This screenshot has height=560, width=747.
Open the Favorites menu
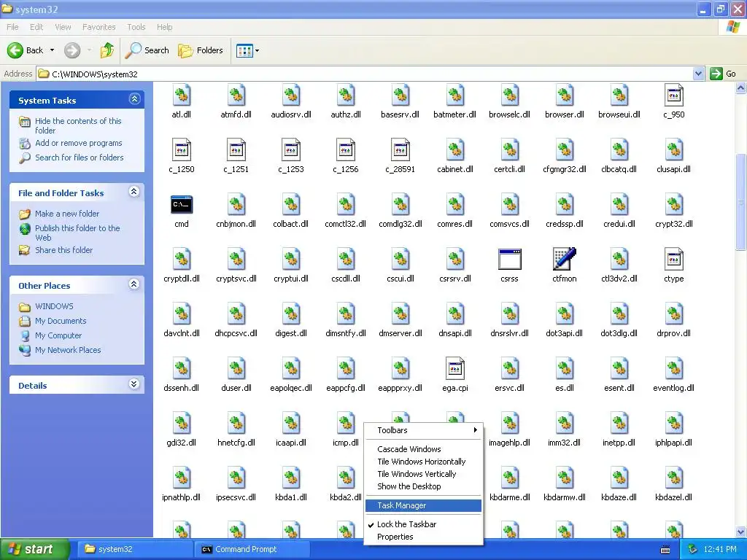click(98, 27)
